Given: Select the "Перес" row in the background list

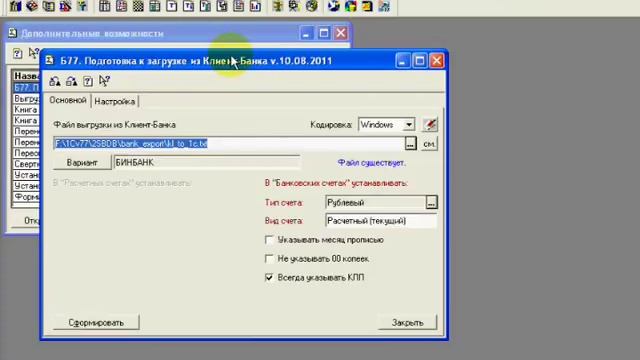Looking at the screenshot, I should point(26,153).
